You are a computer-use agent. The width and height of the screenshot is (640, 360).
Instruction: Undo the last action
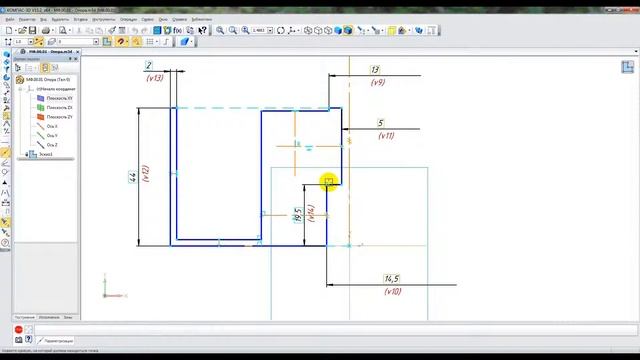[135, 30]
